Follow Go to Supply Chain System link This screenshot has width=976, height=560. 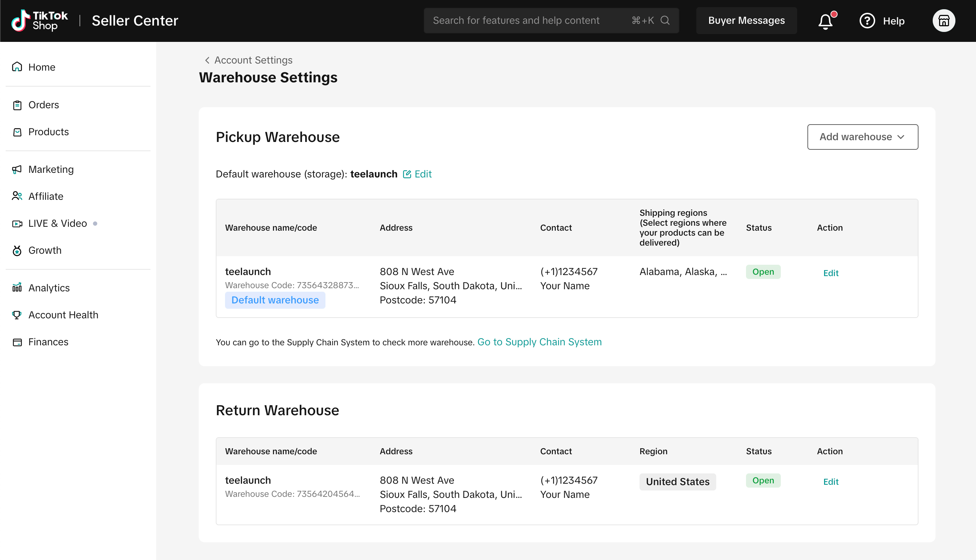click(x=539, y=342)
